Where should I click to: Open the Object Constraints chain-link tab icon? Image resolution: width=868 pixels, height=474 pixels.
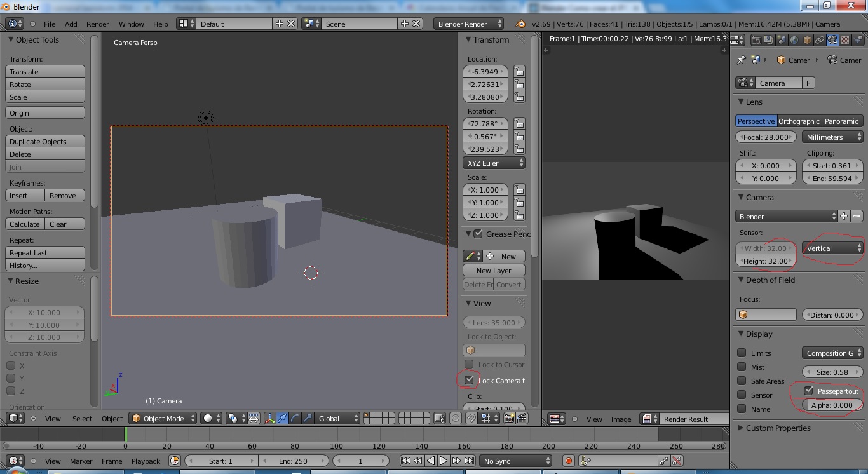pos(820,40)
